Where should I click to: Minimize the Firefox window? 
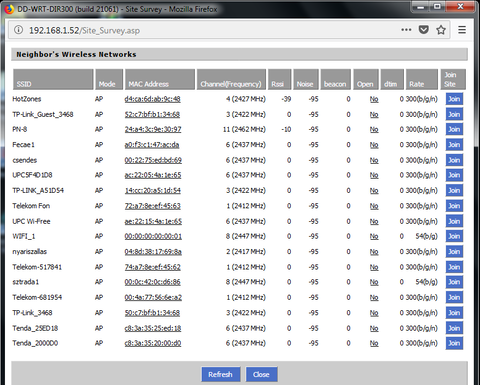[421, 6]
